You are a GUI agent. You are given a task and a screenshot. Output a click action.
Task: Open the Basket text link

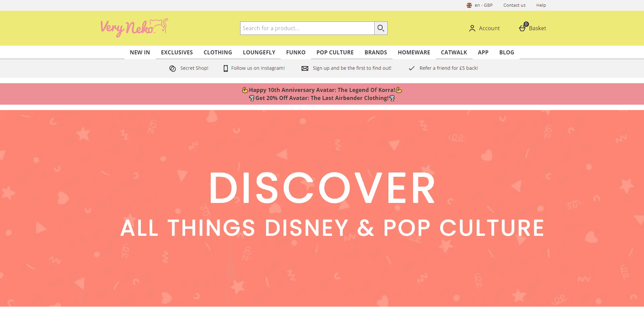pos(537,29)
